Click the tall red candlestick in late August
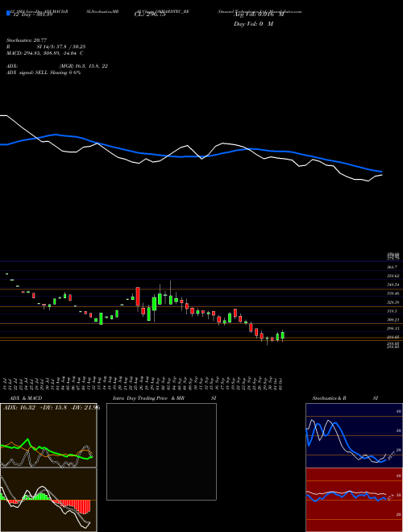 (x=138, y=297)
